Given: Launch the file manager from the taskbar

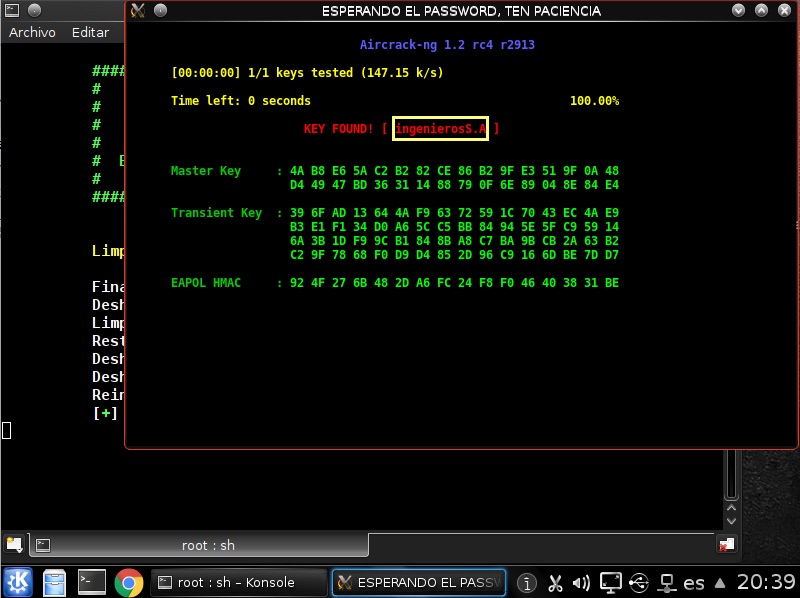Looking at the screenshot, I should [54, 582].
